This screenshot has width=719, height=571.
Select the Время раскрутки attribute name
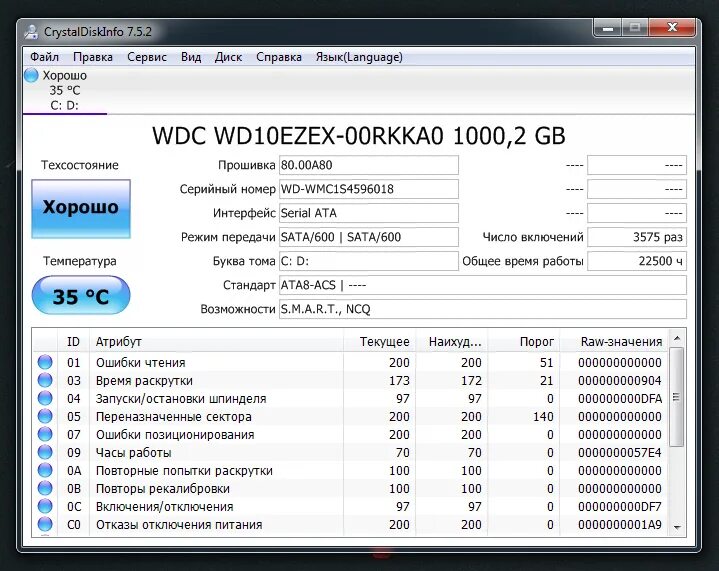tap(144, 380)
